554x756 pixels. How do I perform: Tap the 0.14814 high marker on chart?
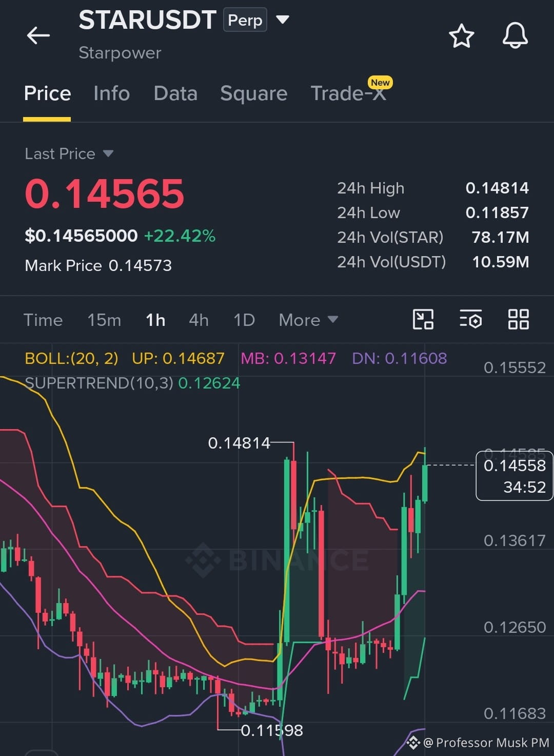pos(239,443)
